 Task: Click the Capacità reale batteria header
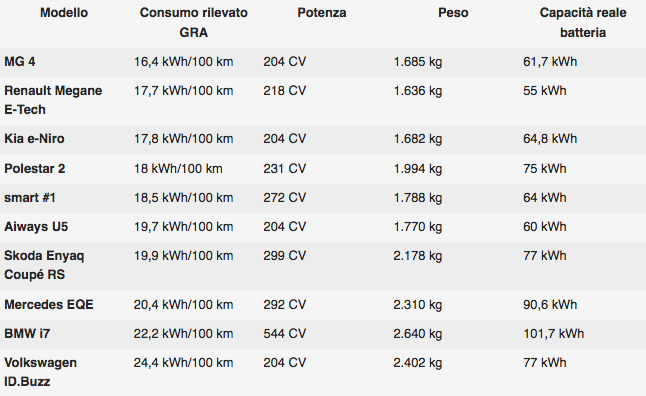click(x=583, y=23)
